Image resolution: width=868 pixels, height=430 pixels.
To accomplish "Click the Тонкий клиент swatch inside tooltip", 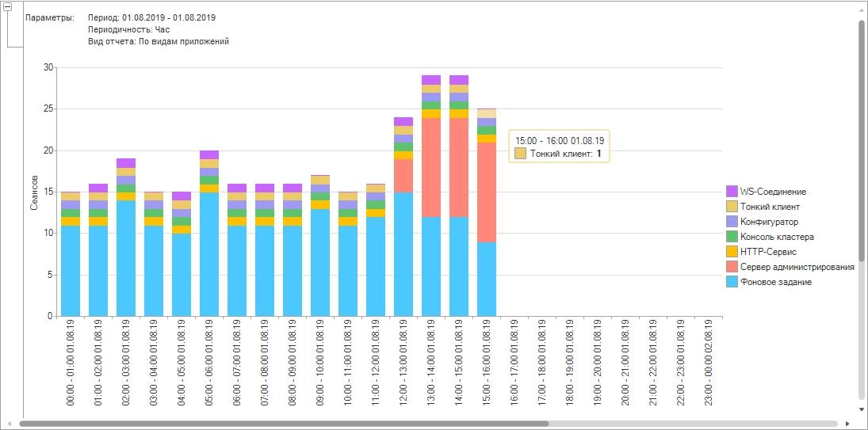I will pos(521,154).
